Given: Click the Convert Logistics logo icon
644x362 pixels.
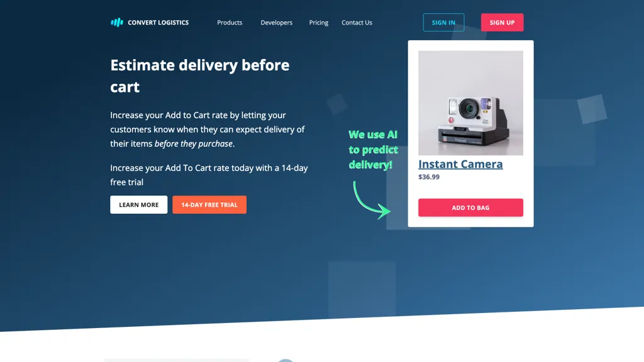Looking at the screenshot, I should click(x=117, y=22).
